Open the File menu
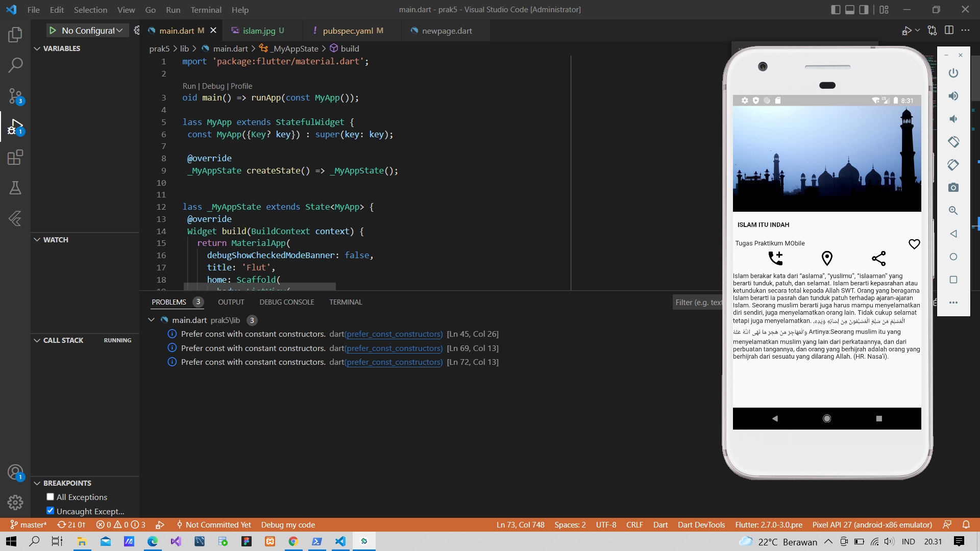 point(34,10)
